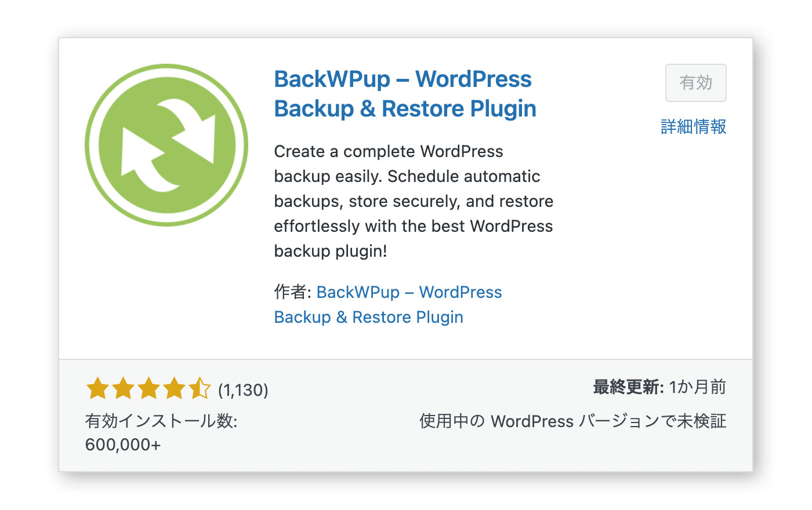The image size is (812, 510).
Task: Click the BackWPup green circular arrows logo
Action: click(x=166, y=145)
